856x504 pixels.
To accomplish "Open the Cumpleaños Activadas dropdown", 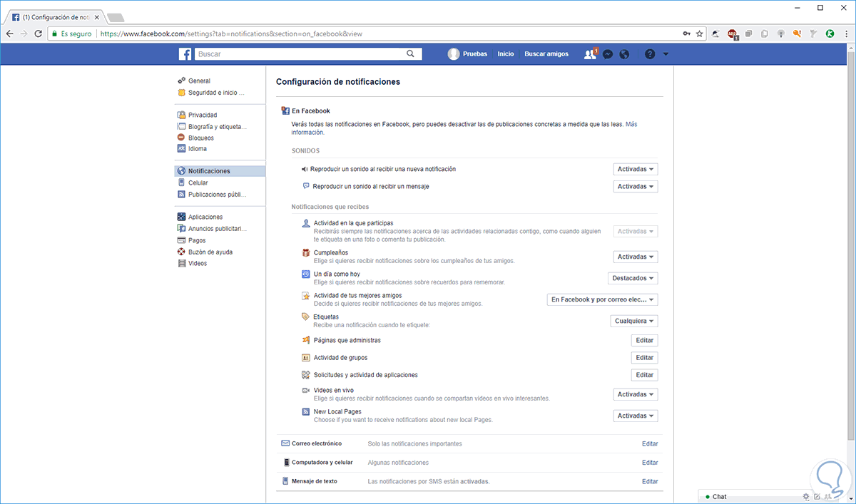I will [636, 257].
